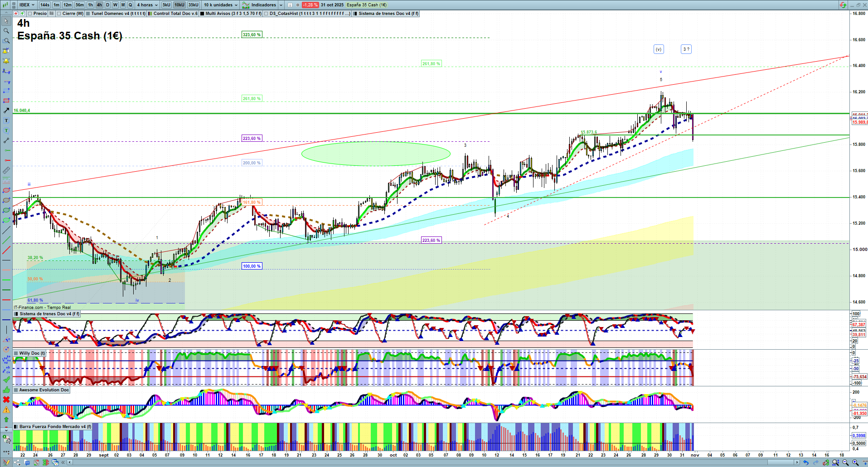Toggle the DS_CotasHist indicator checkbox
This screenshot has height=467, width=868.
point(266,14)
